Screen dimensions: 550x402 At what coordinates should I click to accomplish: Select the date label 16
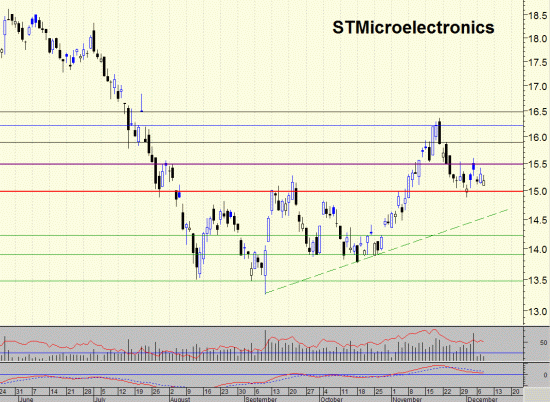[207, 391]
